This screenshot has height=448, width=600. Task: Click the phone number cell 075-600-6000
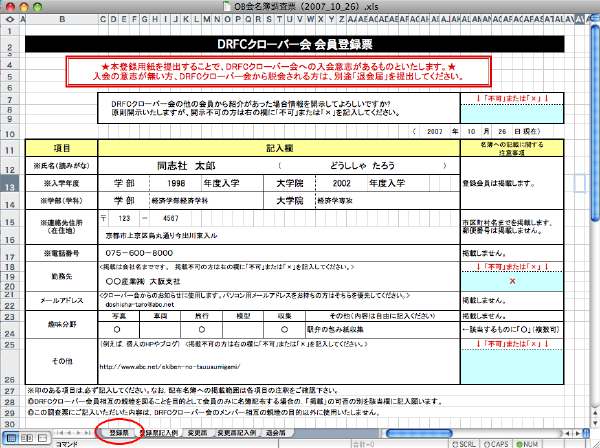pyautogui.click(x=152, y=254)
